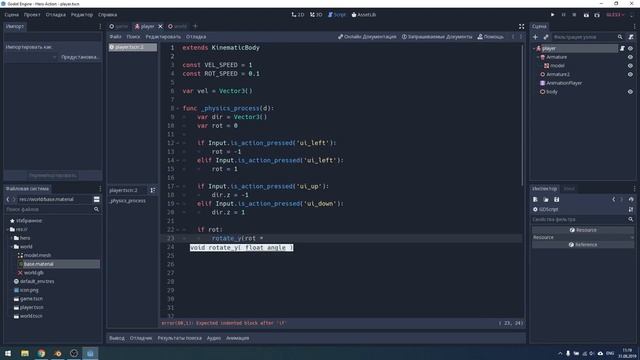Play the current scene with clapperboard icon

586,15
